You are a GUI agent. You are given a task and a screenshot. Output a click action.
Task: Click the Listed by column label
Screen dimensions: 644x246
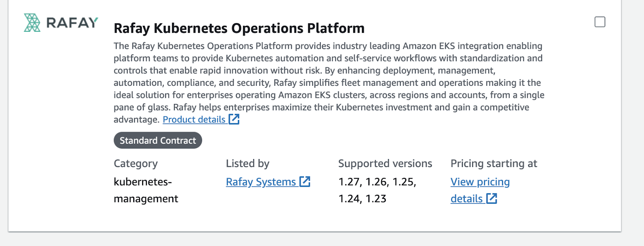(x=248, y=163)
